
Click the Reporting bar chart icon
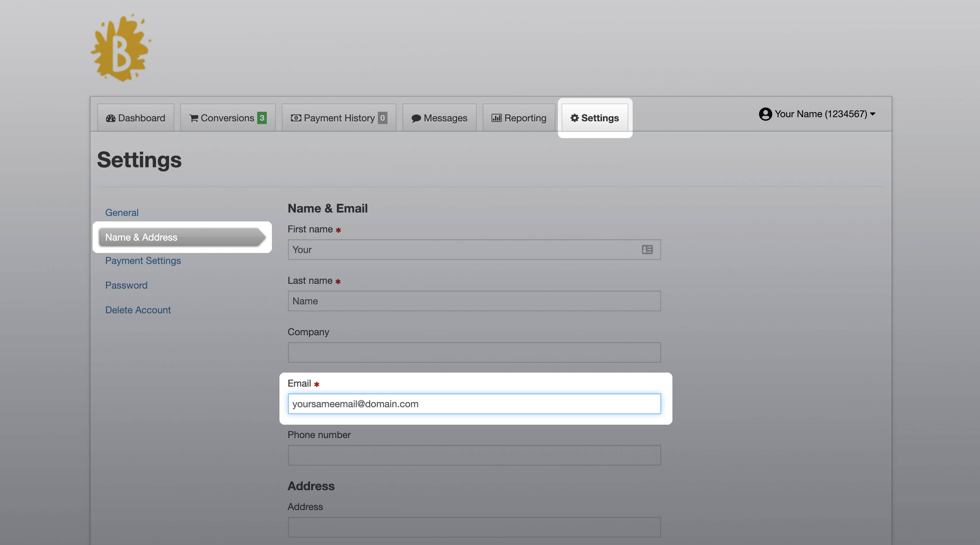coord(497,118)
